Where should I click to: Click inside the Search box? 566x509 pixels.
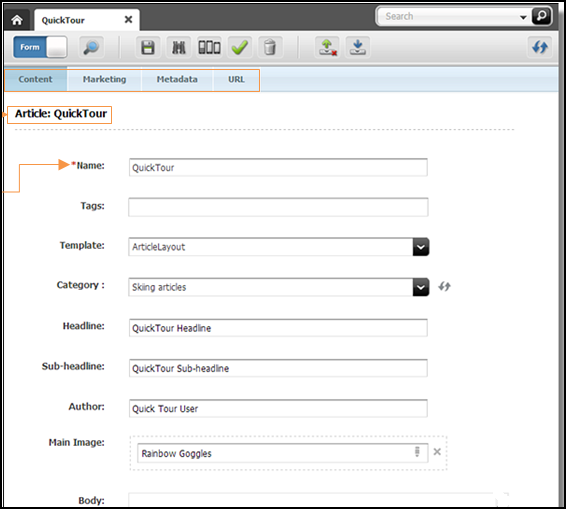pyautogui.click(x=448, y=16)
